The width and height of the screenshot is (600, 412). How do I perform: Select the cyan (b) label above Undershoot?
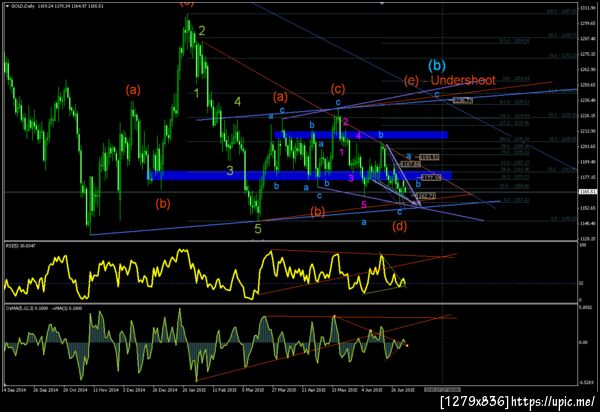coord(437,65)
